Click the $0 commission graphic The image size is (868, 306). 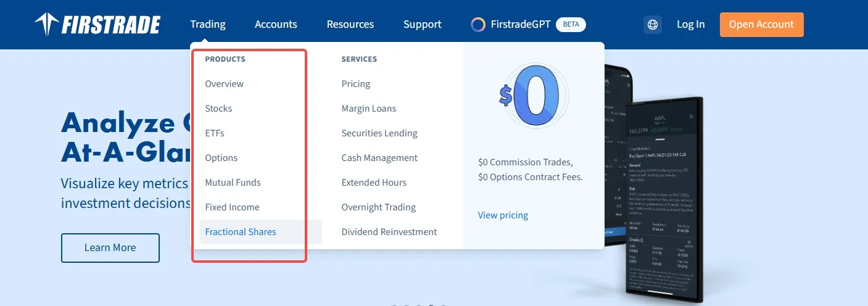coord(533,97)
